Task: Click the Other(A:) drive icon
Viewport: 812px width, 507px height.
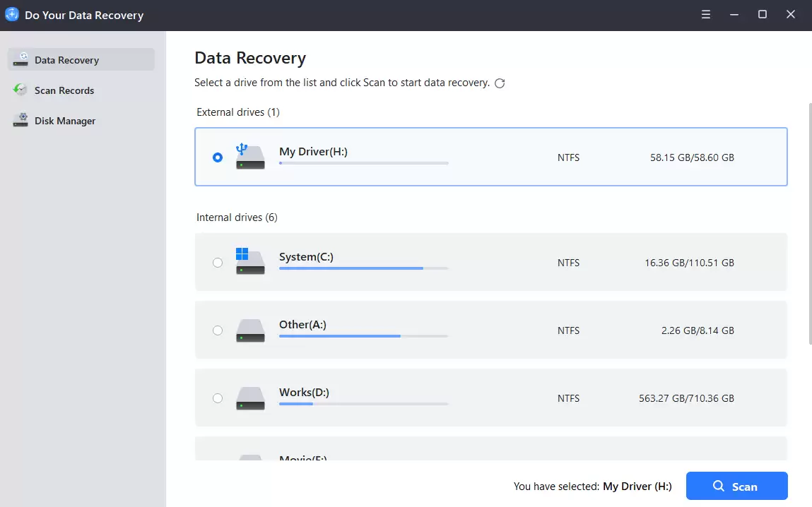Action: [250, 330]
